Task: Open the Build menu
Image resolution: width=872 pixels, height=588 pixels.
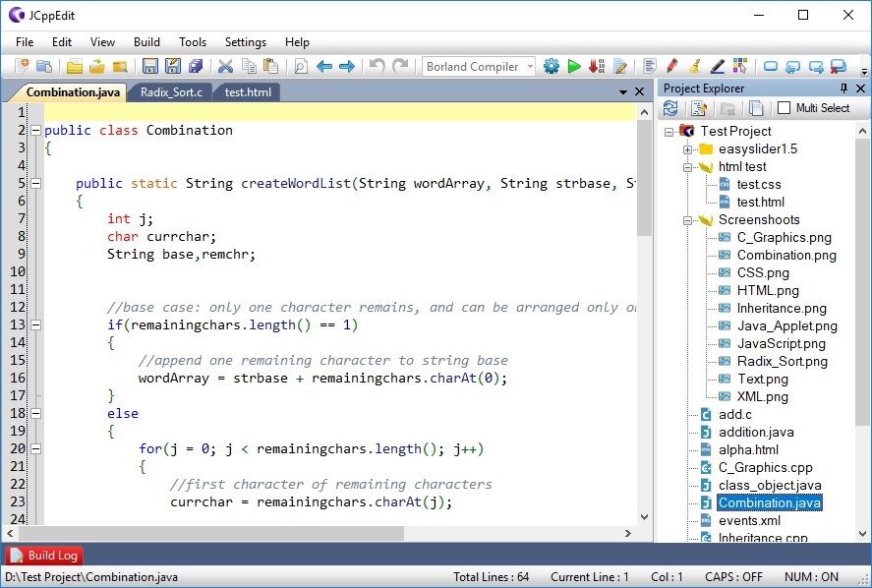Action: coord(146,42)
